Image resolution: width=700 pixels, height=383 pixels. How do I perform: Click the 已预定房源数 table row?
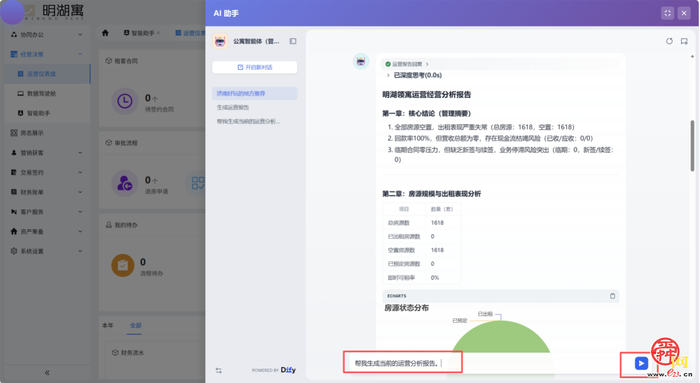(x=421, y=264)
